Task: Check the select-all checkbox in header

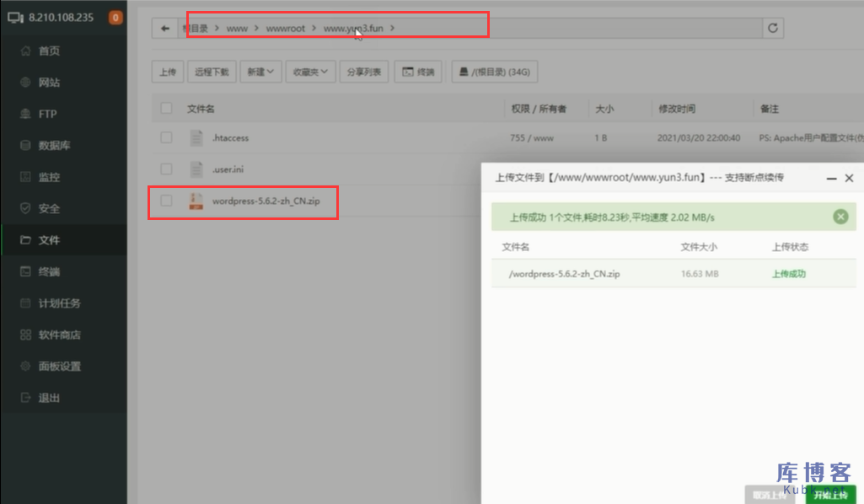Action: pyautogui.click(x=166, y=108)
